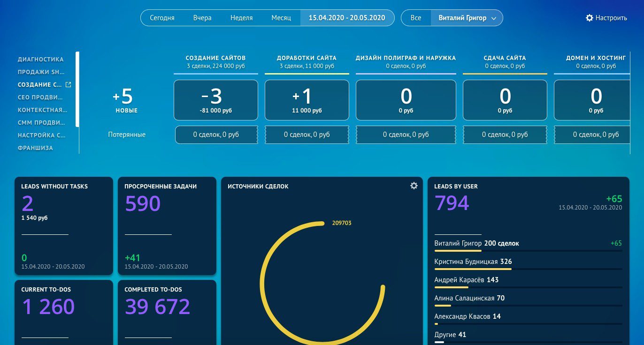Click external link icon beside Создание С…
This screenshot has width=644, height=345.
pos(69,85)
